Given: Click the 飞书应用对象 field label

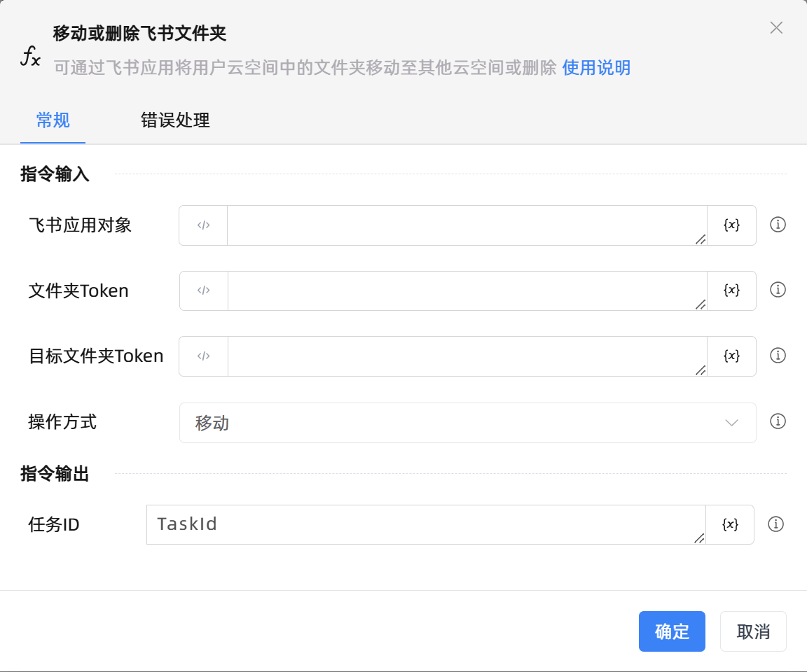Looking at the screenshot, I should 81,225.
